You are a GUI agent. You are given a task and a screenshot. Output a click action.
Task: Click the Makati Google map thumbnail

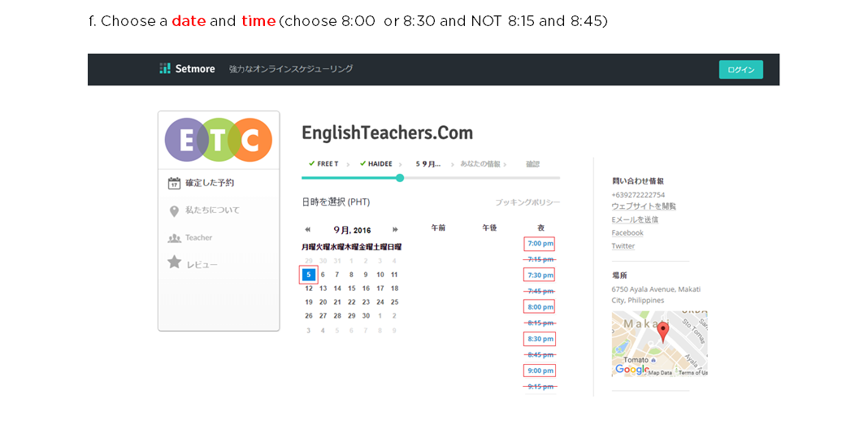[659, 344]
